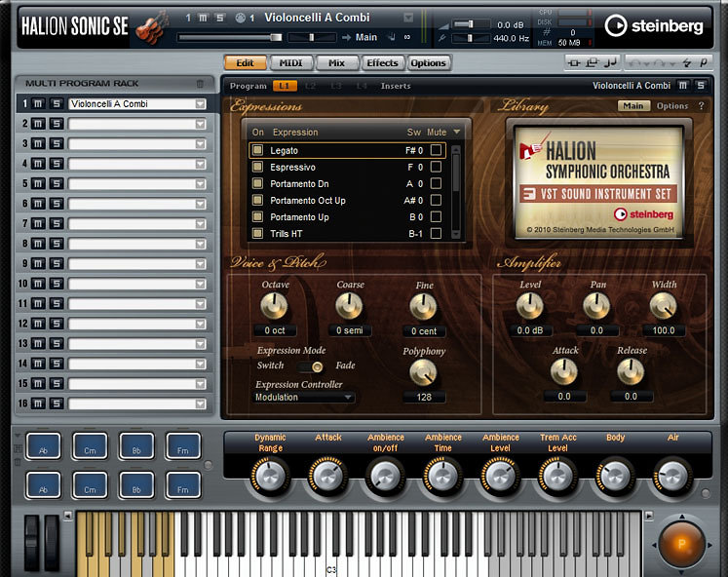Click the master volume slider beside 0.0 dB
The width and height of the screenshot is (728, 577).
pyautogui.click(x=471, y=24)
